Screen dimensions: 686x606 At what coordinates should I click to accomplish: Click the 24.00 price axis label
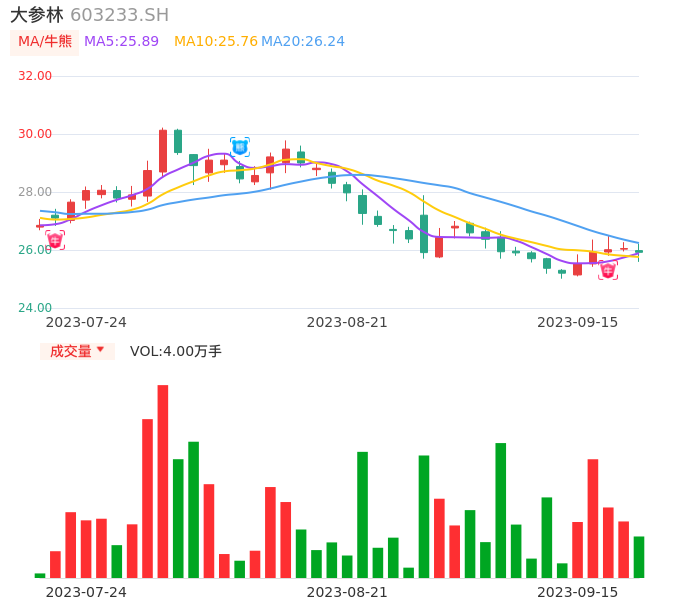click(35, 308)
